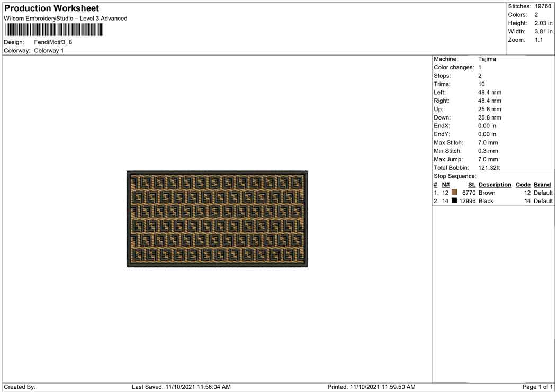Select the Height value 2.03 in
Viewport: 557px width, 392px height.
[x=544, y=23]
